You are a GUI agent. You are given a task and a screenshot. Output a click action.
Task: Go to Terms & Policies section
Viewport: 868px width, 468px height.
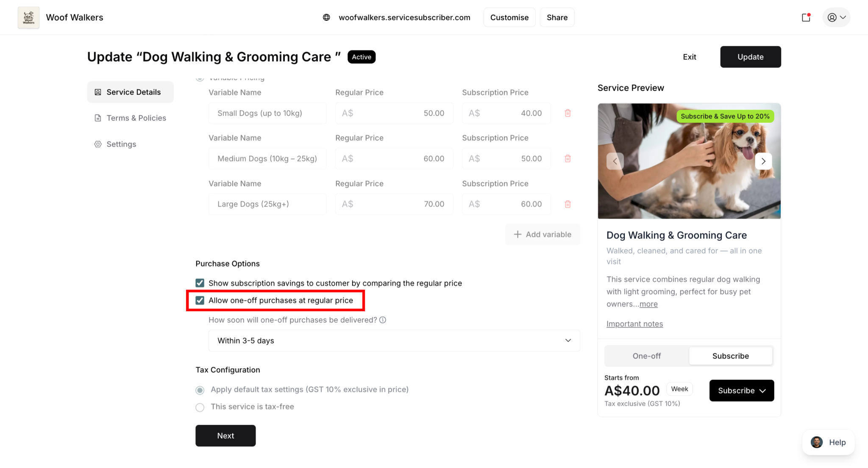[136, 118]
